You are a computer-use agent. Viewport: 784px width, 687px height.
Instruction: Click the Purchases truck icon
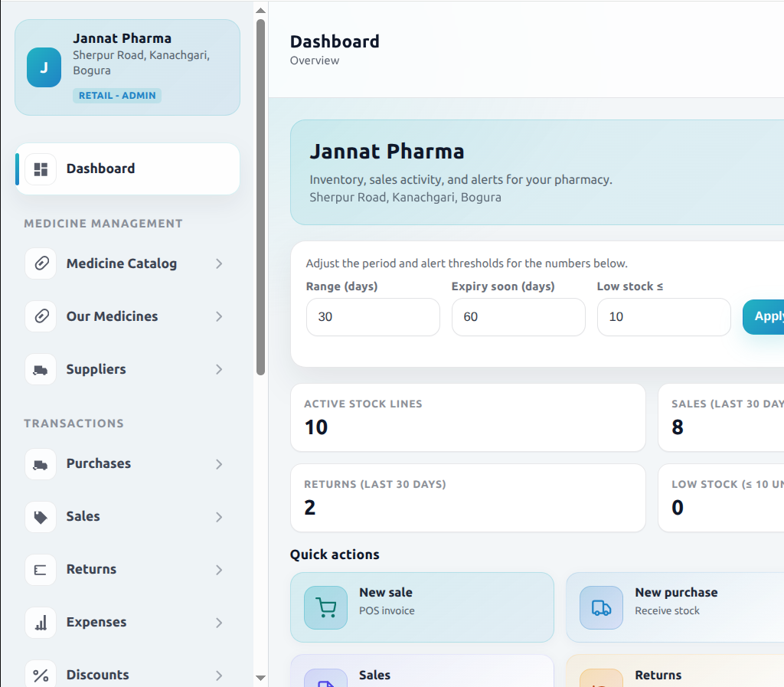[41, 464]
